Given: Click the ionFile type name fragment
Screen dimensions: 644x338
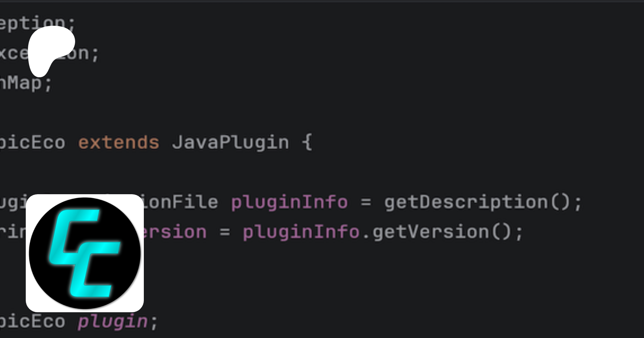Looking at the screenshot, I should pos(181,202).
